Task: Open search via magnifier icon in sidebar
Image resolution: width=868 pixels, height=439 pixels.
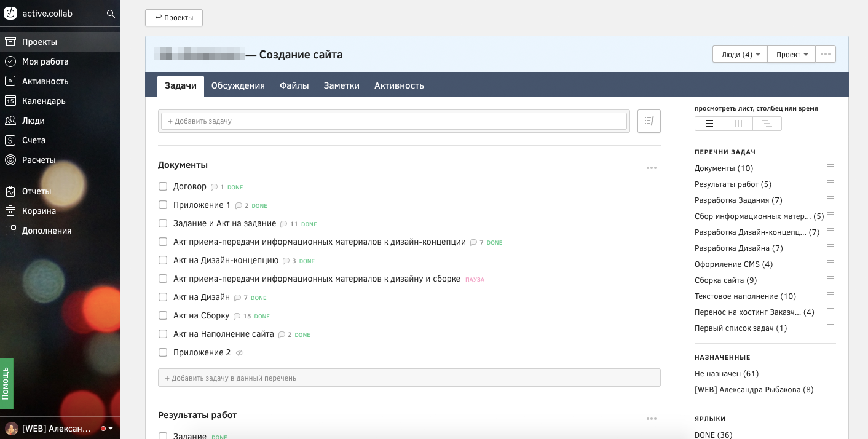Action: [x=111, y=14]
